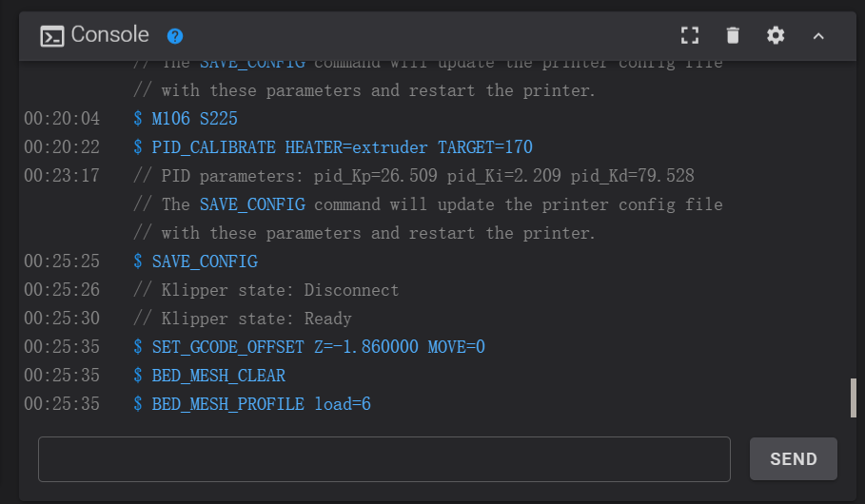Click the PID_CALIBRATE HEATER=extruder command
This screenshot has width=865, height=504.
click(x=341, y=147)
